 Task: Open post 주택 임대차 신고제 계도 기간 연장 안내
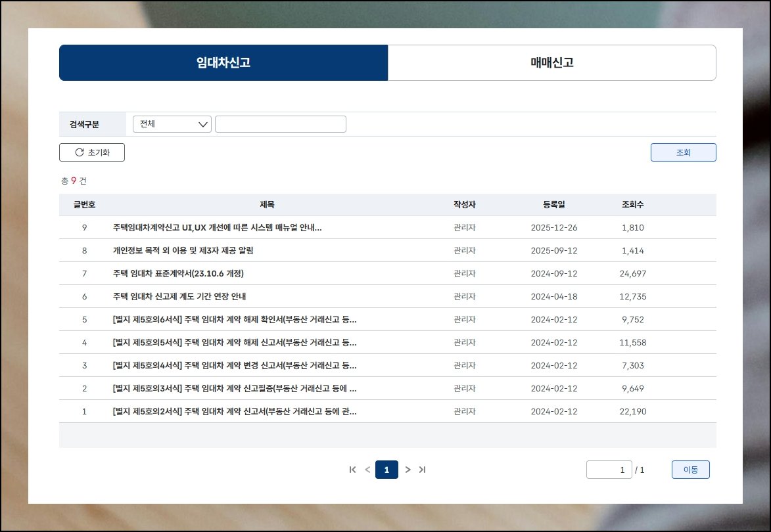[x=179, y=297]
